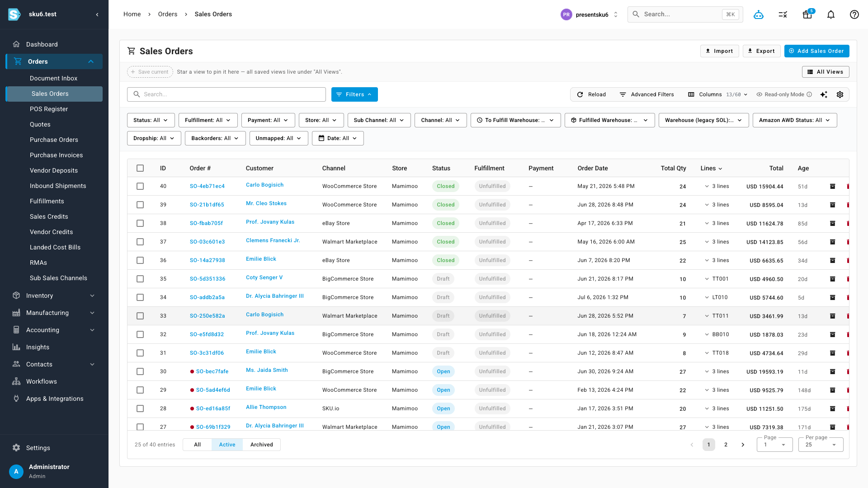Screen dimensions: 868x488
Task: Open Insights in the sidebar
Action: [x=54, y=347]
